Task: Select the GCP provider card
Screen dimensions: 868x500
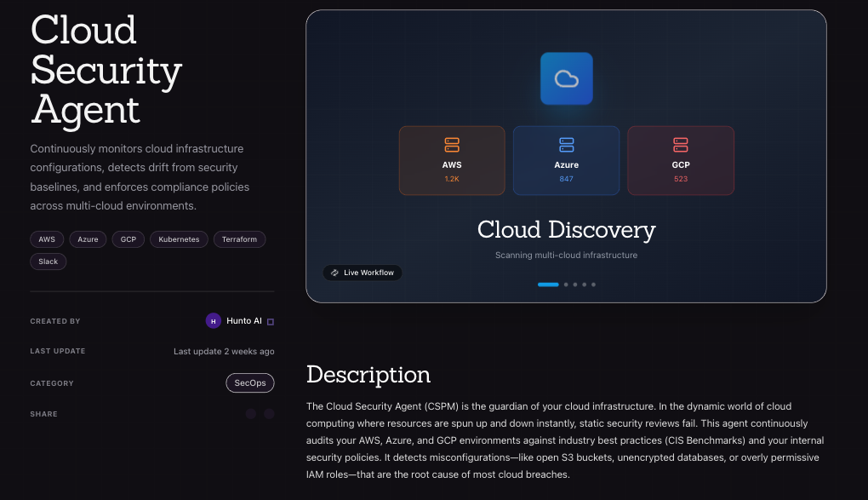Action: [681, 160]
